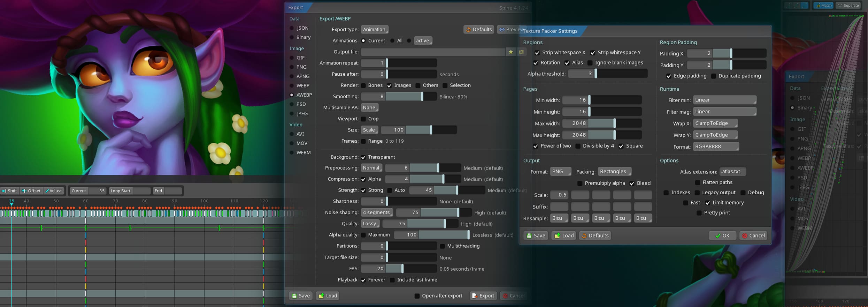
Task: Click the Output file input field
Action: (x=433, y=52)
